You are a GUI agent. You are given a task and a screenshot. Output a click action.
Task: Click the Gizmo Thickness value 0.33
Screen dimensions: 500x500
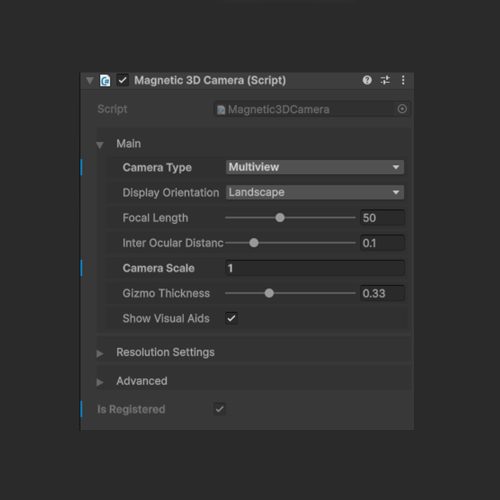[382, 293]
